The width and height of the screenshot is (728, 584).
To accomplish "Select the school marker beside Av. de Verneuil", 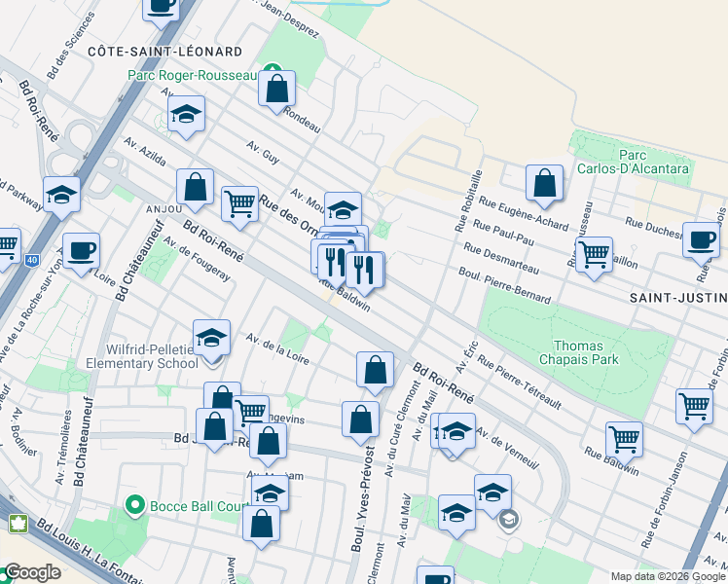I will pos(456,434).
